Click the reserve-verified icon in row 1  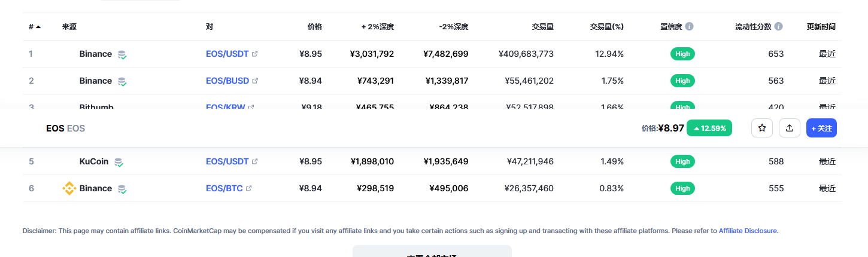[x=122, y=54]
